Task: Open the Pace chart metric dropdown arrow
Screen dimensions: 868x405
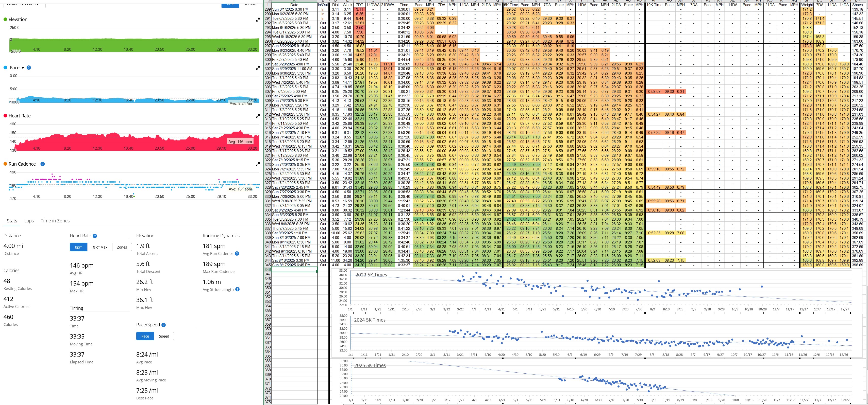Action: [23, 68]
